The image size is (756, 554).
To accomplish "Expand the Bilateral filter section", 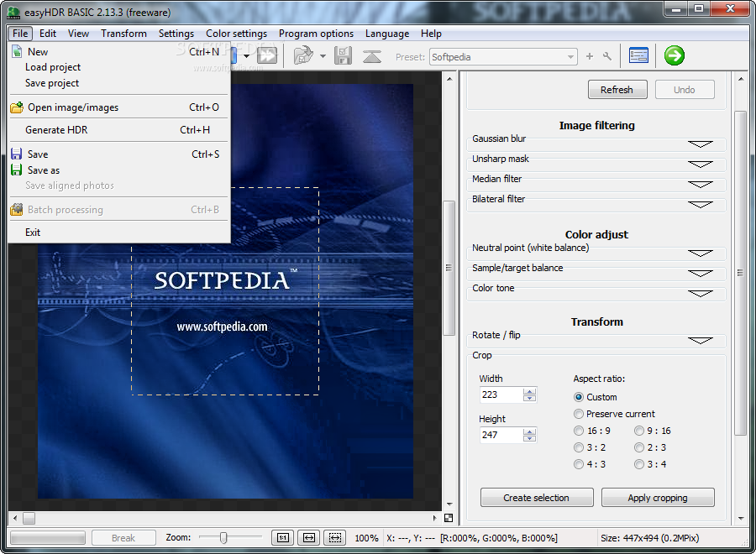I will [x=700, y=205].
